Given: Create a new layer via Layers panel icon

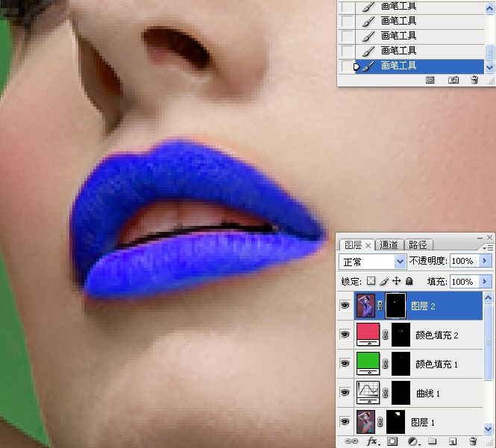Looking at the screenshot, I should pos(453,441).
